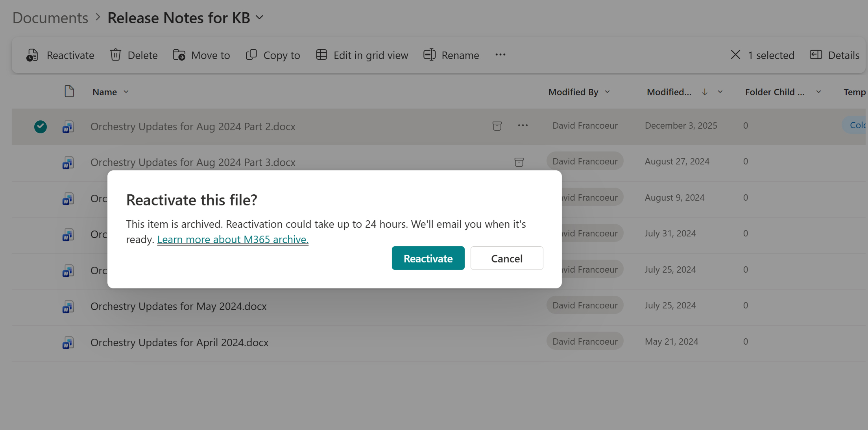Screen dimensions: 868x430
Task: Open the Details pane icon
Action: pyautogui.click(x=816, y=55)
